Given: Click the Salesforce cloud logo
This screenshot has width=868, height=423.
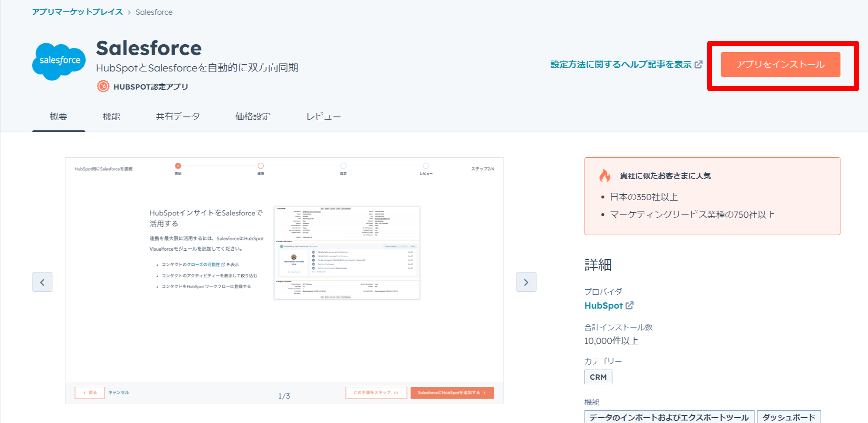Looking at the screenshot, I should pyautogui.click(x=59, y=61).
